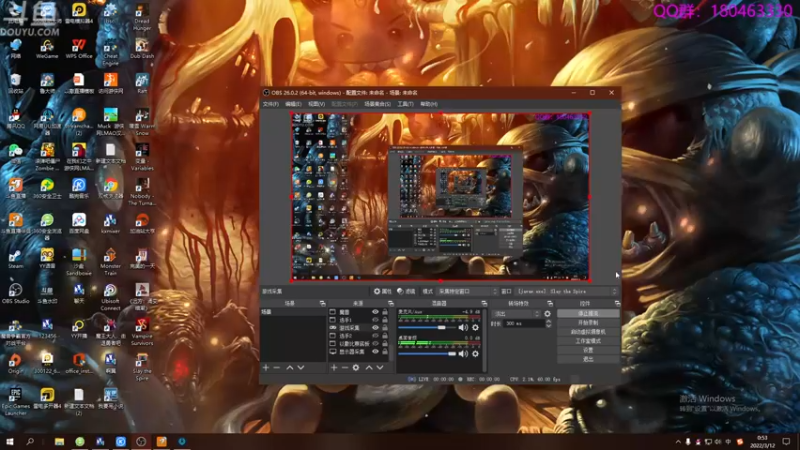
Task: Toggle visibility of fifth source row
Action: point(375,343)
